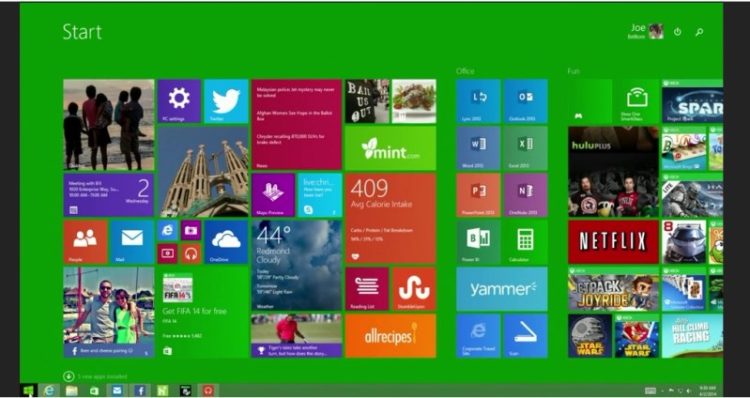Open the Joe user account menu
The width and height of the screenshot is (750, 398).
click(647, 31)
